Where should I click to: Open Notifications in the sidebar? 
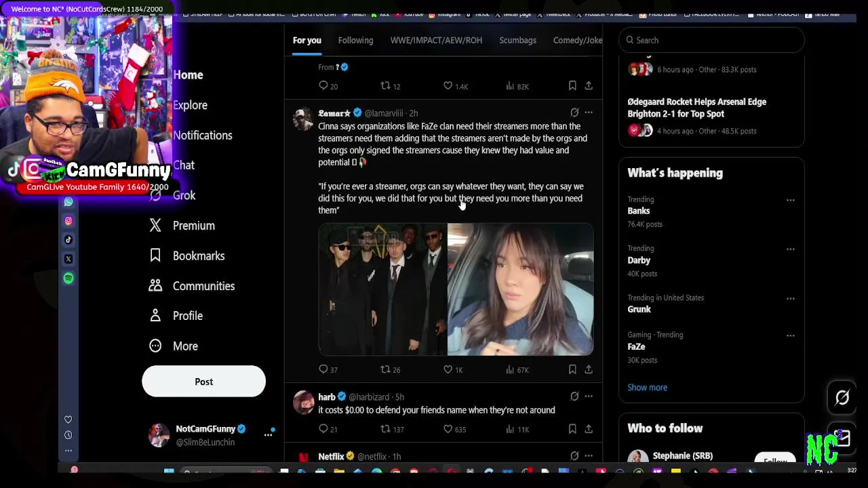tap(202, 136)
